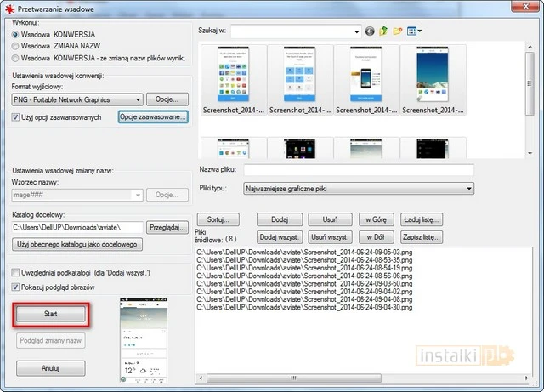Open the Szukaj w folder dropdown

tap(356, 31)
